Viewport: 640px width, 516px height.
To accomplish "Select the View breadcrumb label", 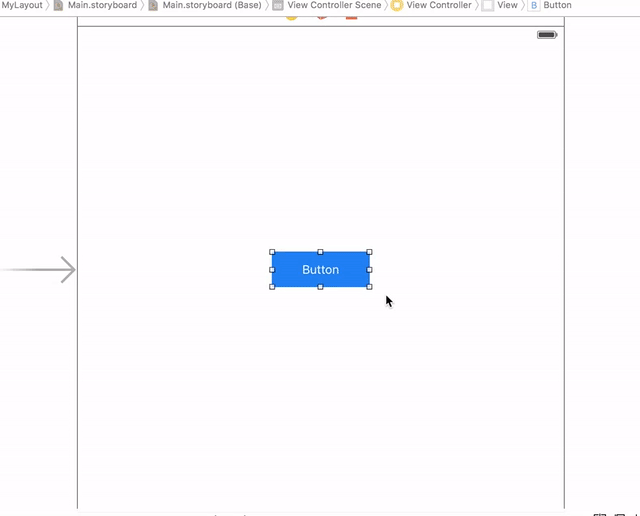I will (507, 5).
